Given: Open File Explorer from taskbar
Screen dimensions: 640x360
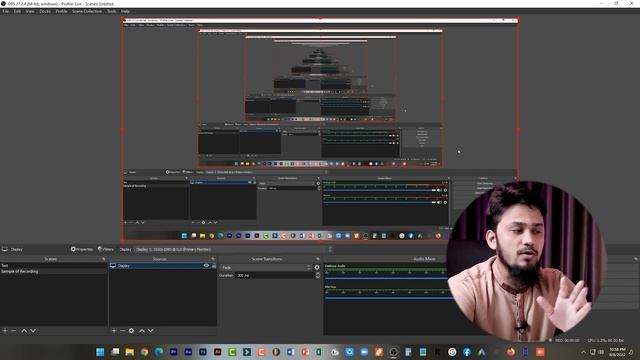Looking at the screenshot, I should pos(129,352).
